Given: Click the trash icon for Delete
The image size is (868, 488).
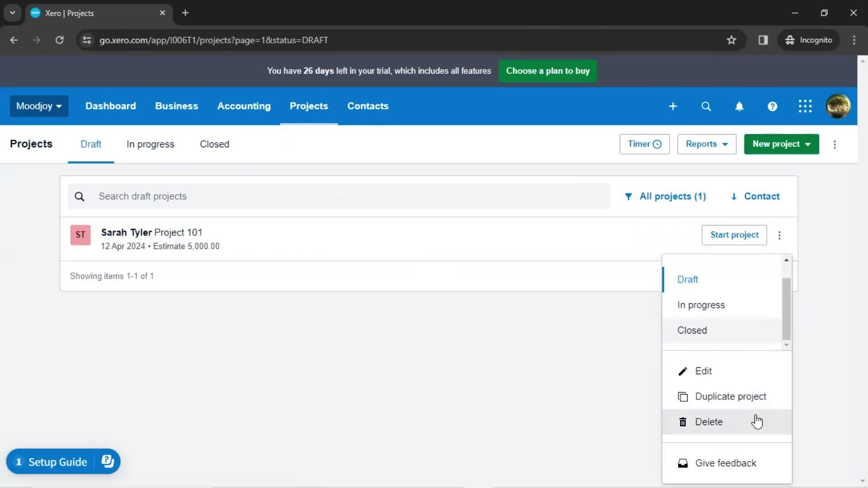Looking at the screenshot, I should click(x=683, y=422).
